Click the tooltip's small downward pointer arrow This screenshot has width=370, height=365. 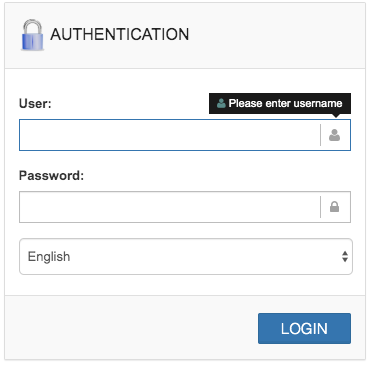pos(336,116)
